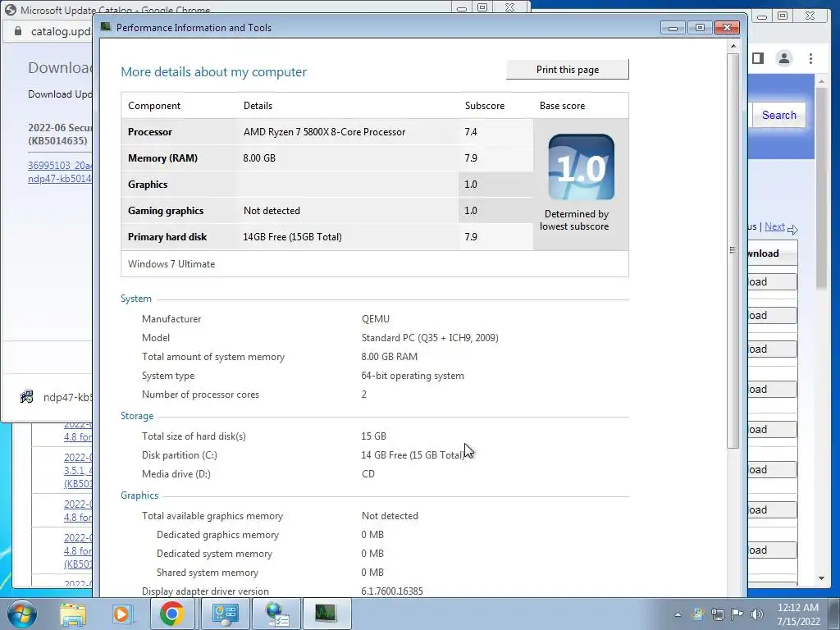Select the Gaming graphics row label
Screen dimensions: 840x630
166,211
